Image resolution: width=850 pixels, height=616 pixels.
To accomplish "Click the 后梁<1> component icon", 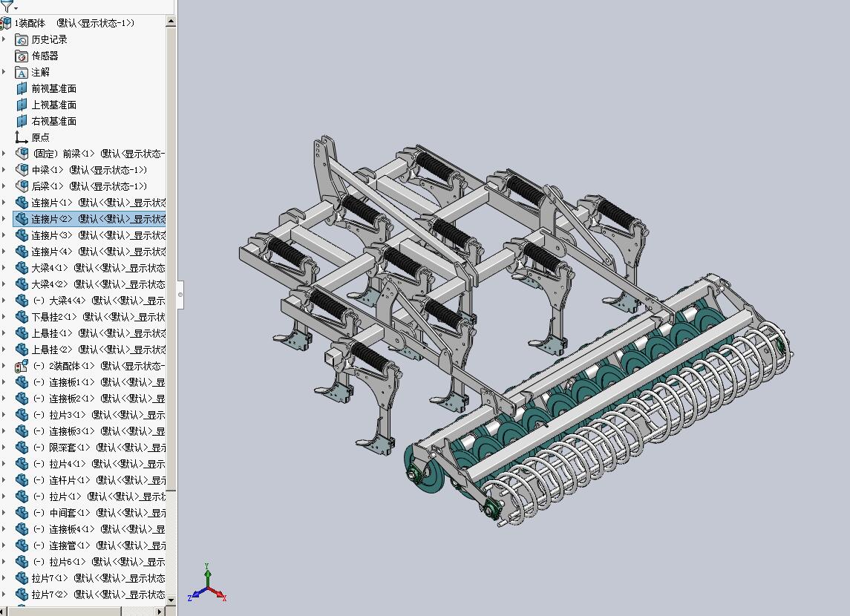I will [x=22, y=186].
